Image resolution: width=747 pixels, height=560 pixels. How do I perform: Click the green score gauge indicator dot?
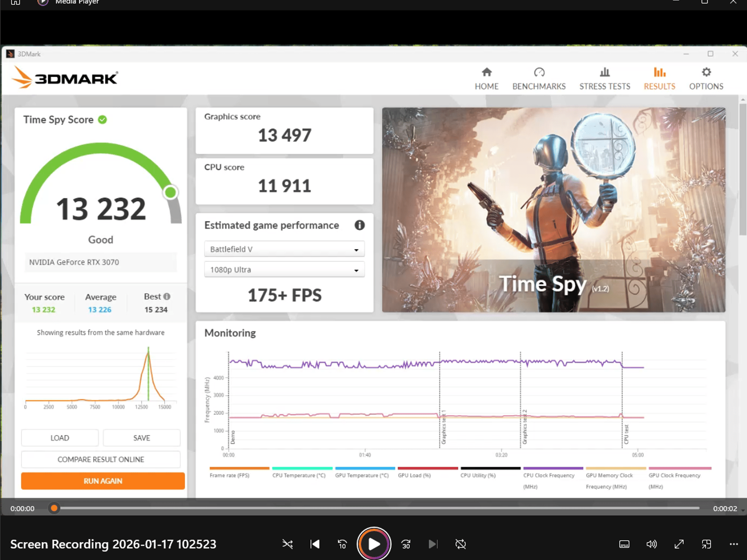tap(170, 192)
